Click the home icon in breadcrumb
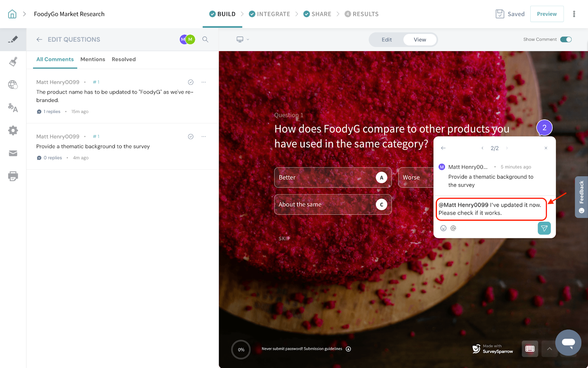Screen dimensions: 588x368 click(x=12, y=14)
